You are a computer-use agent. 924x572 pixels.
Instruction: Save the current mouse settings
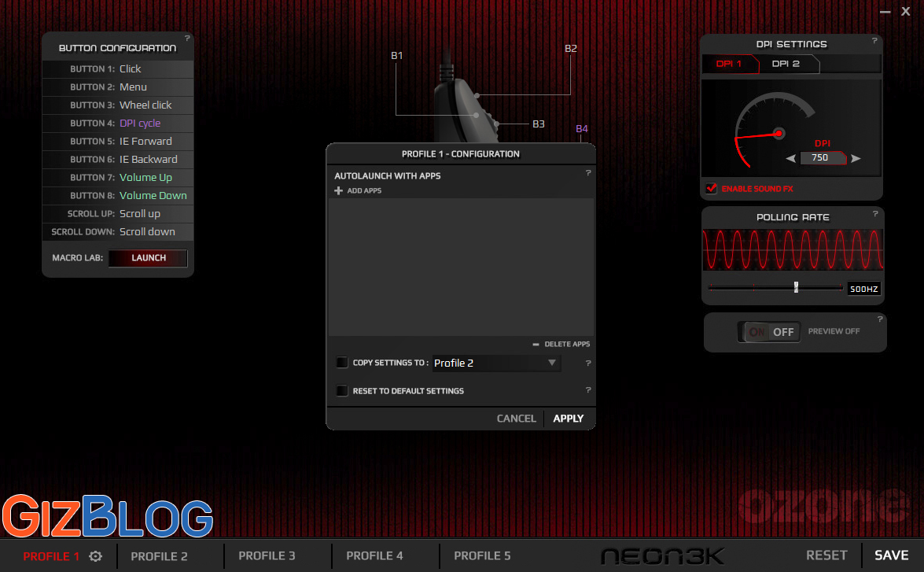tap(892, 555)
